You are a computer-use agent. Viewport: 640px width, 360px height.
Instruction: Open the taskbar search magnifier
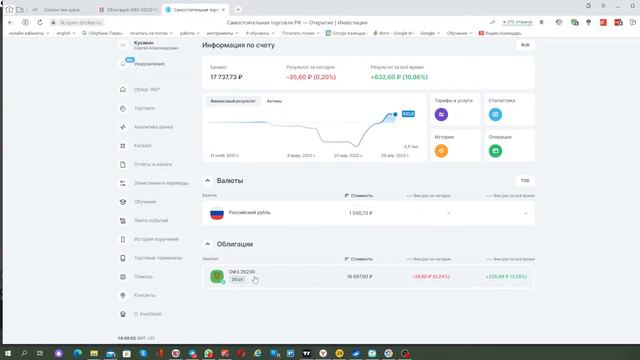24,353
